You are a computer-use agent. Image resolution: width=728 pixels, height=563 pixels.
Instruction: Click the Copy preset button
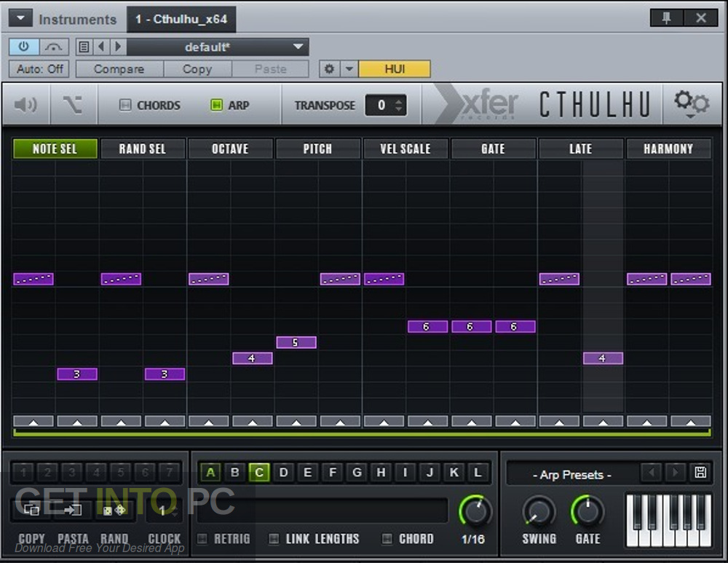click(197, 69)
